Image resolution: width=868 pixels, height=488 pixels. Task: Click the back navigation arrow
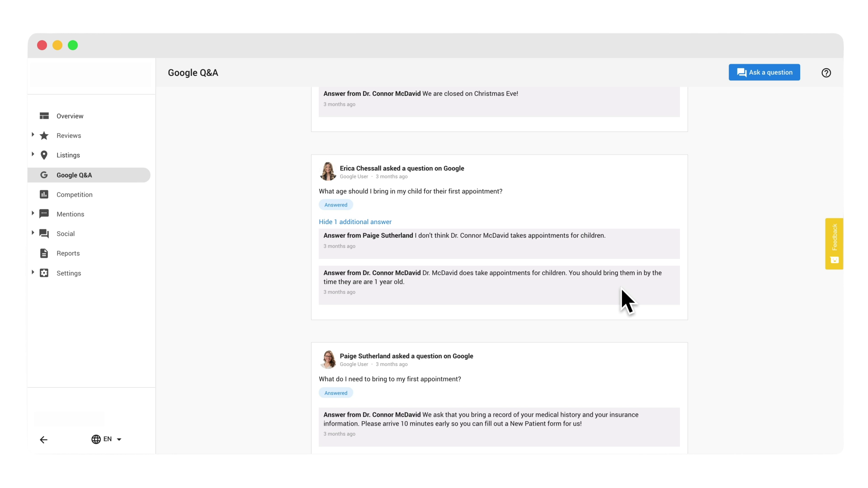pos(43,439)
